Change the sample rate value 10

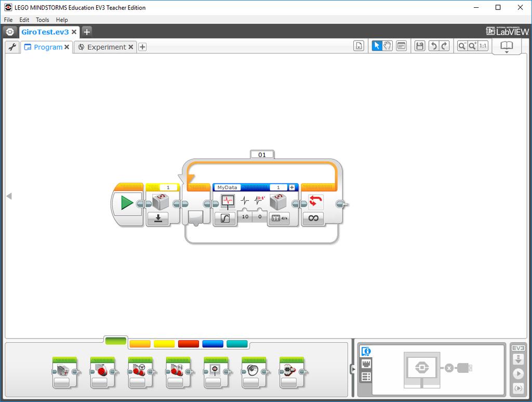click(x=245, y=217)
